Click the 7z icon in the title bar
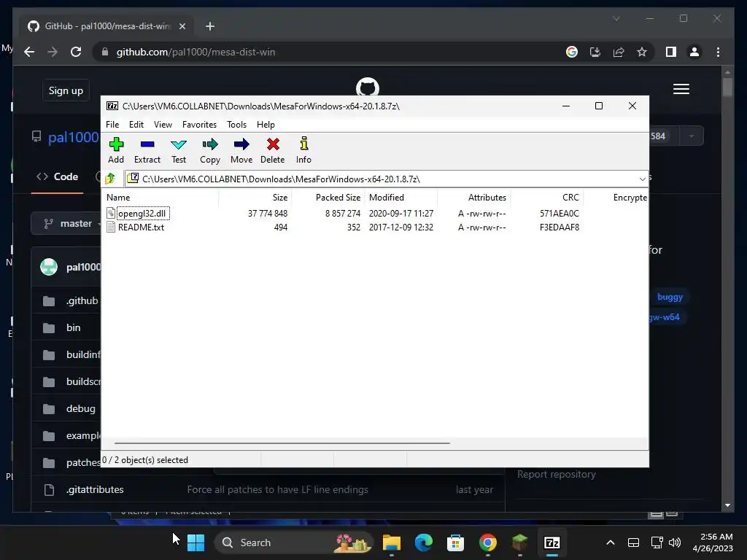The height and width of the screenshot is (560, 747). click(x=112, y=106)
